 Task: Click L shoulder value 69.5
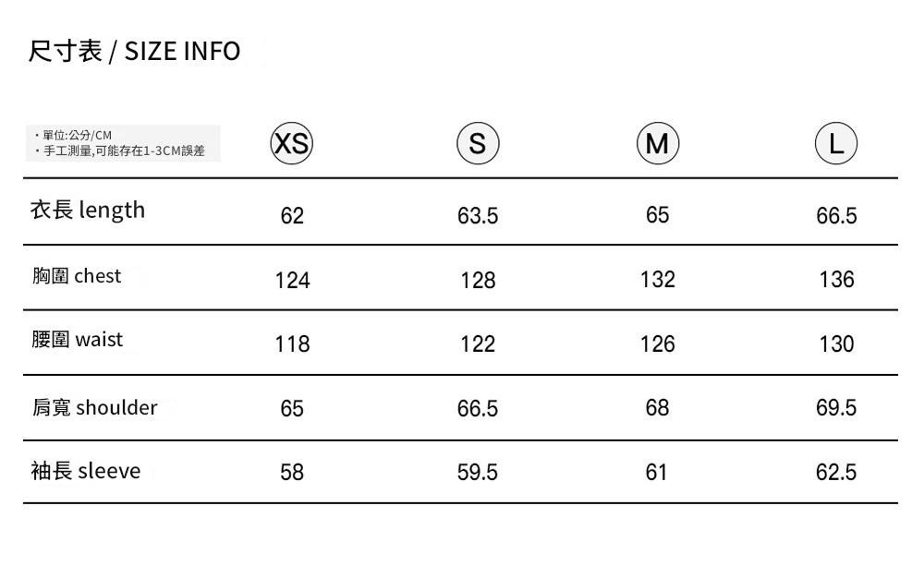[x=836, y=408]
